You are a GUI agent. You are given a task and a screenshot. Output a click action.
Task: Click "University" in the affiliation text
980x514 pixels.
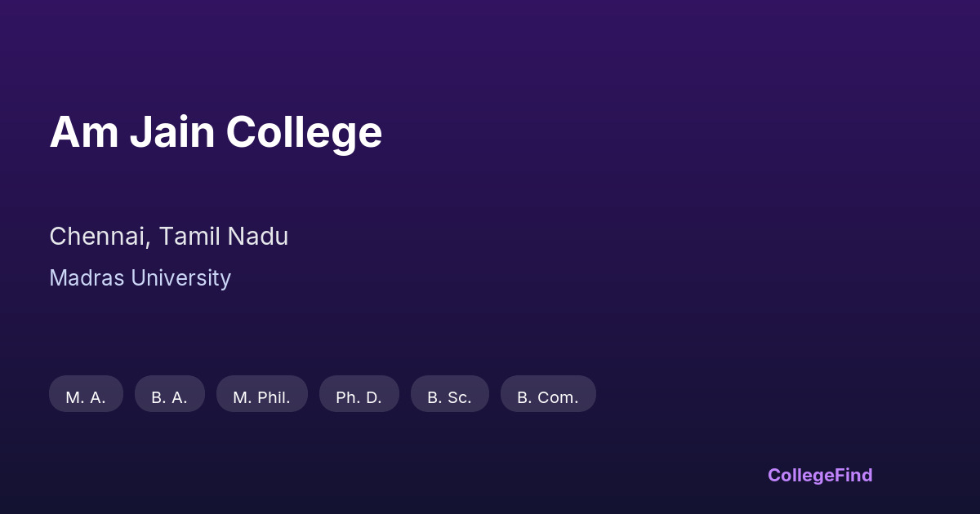(x=180, y=278)
